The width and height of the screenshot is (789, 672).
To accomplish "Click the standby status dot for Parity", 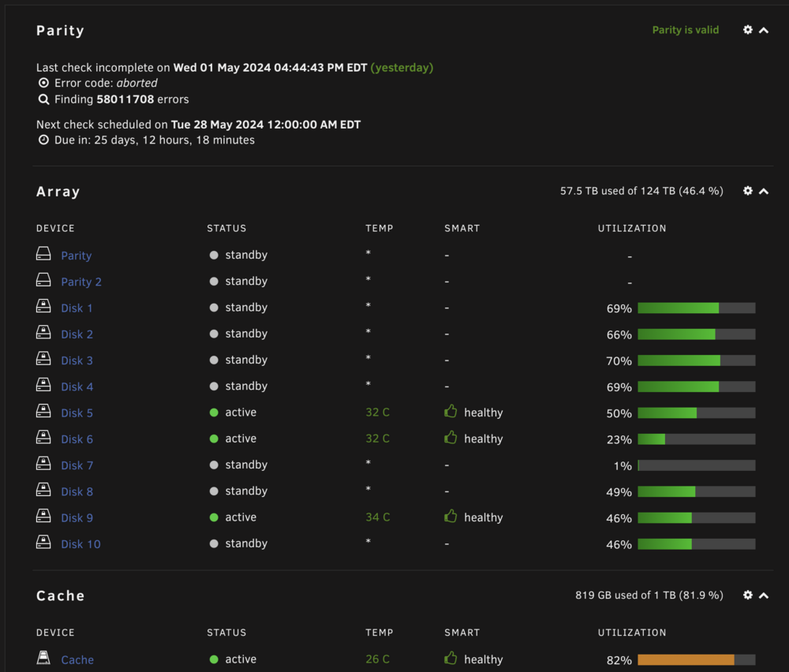I will pyautogui.click(x=214, y=255).
